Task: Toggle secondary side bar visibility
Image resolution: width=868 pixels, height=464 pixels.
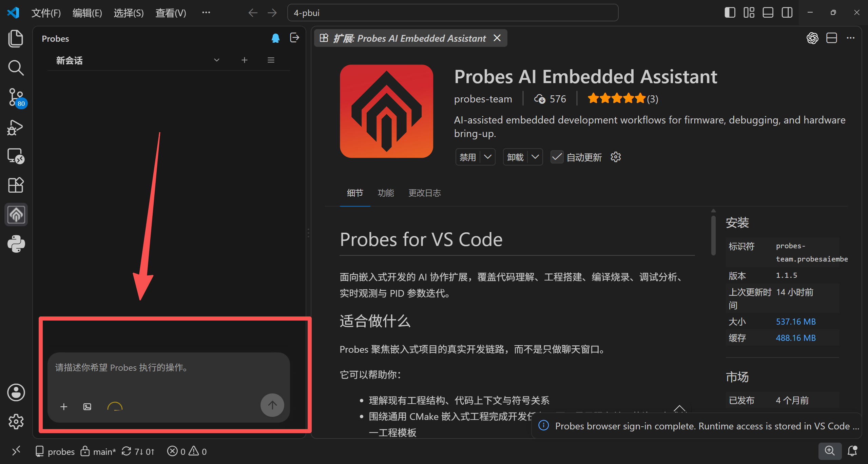Action: [787, 13]
